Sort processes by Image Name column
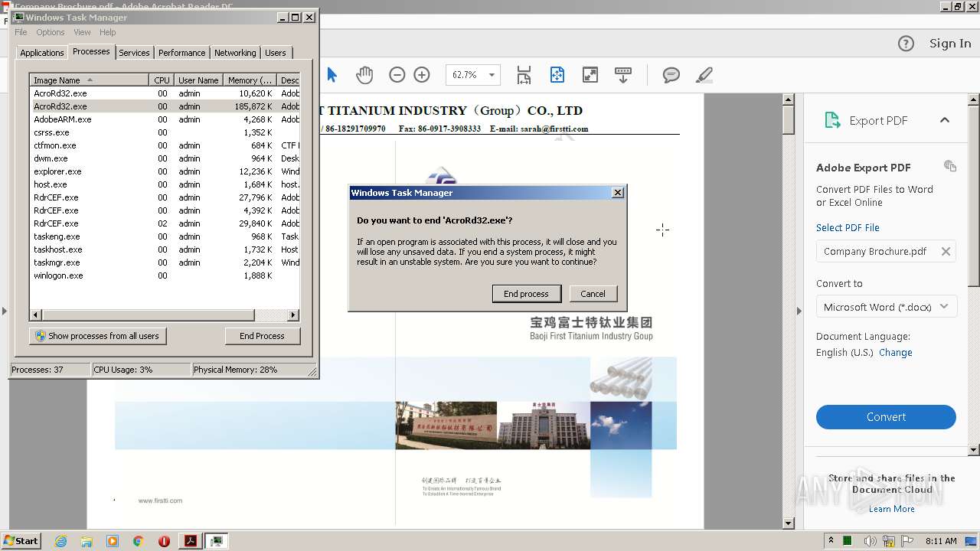 89,80
